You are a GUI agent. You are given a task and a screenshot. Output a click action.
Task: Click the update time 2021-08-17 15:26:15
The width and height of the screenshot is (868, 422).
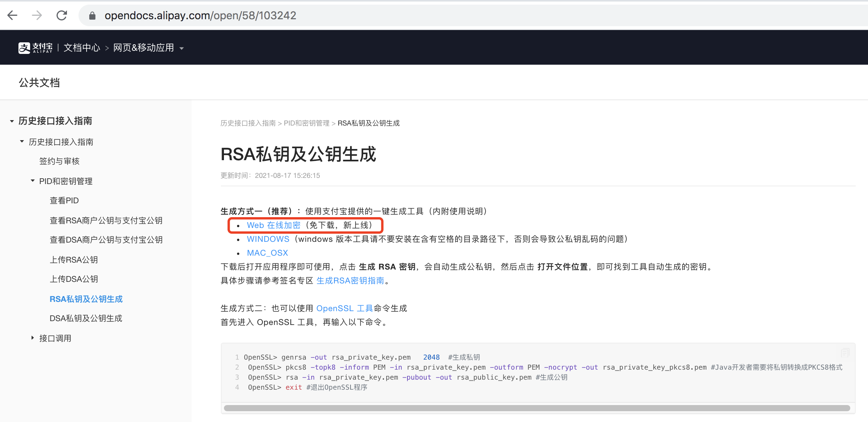point(287,176)
